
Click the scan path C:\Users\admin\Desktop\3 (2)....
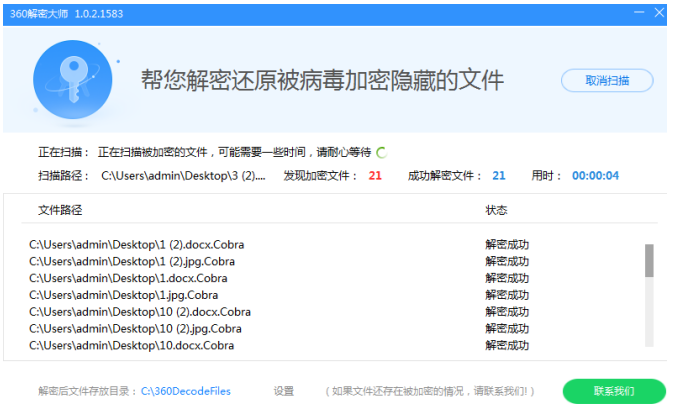click(x=183, y=176)
